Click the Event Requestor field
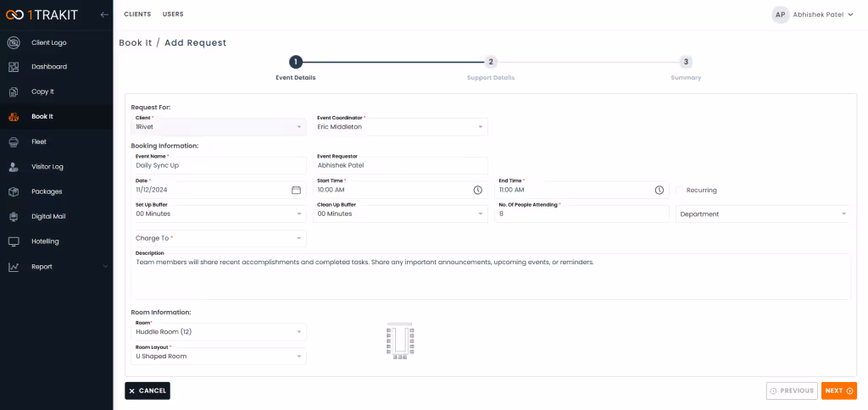 [400, 165]
